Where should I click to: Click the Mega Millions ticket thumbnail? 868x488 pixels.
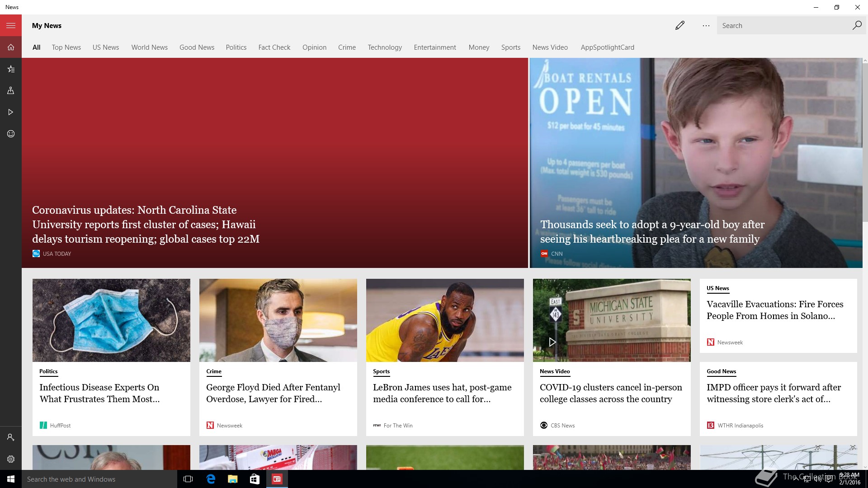point(278,457)
